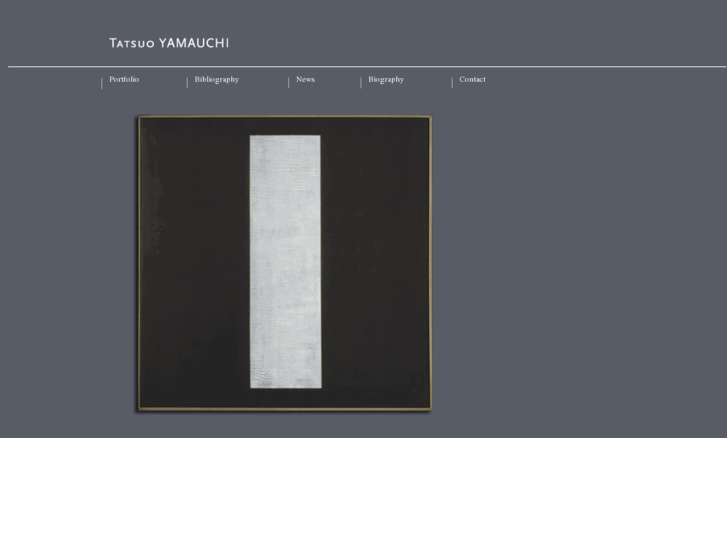Go to the Bibliography page
This screenshot has width=727, height=545.
click(217, 80)
